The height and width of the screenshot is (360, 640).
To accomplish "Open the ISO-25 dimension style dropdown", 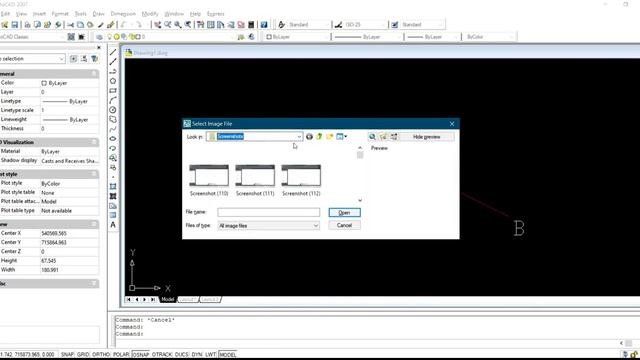I will [382, 25].
